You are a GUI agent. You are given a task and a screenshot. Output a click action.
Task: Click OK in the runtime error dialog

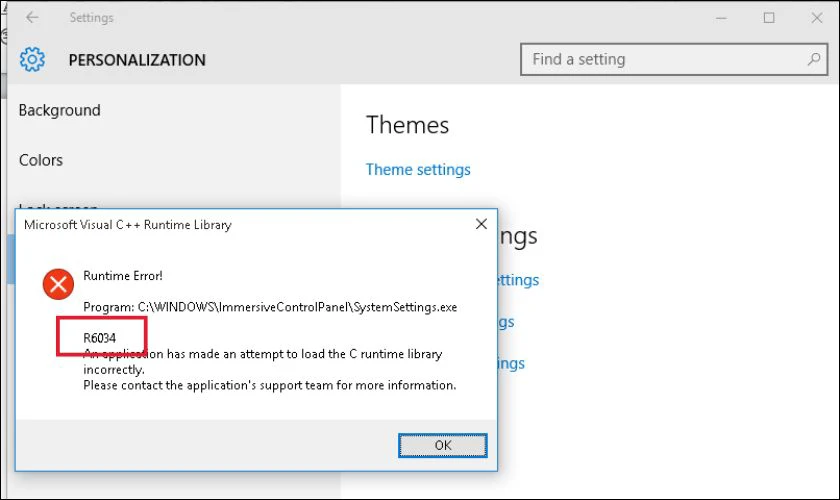(x=442, y=445)
